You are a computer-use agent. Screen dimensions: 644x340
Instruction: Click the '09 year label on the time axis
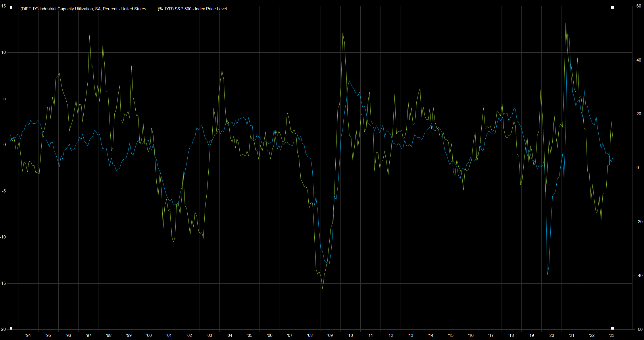(330, 335)
